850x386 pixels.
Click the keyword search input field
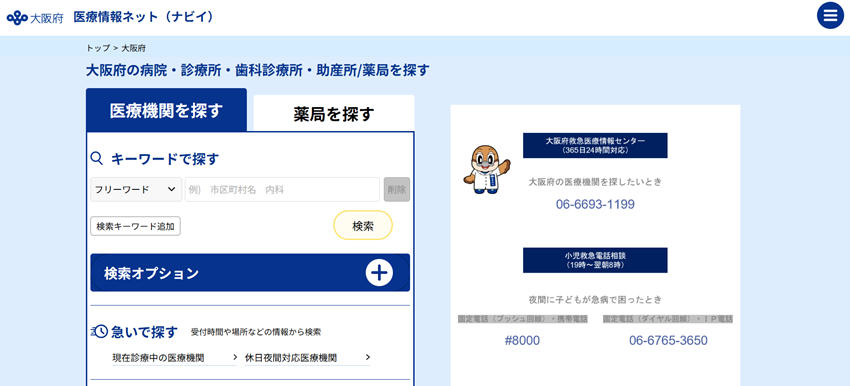coord(282,190)
